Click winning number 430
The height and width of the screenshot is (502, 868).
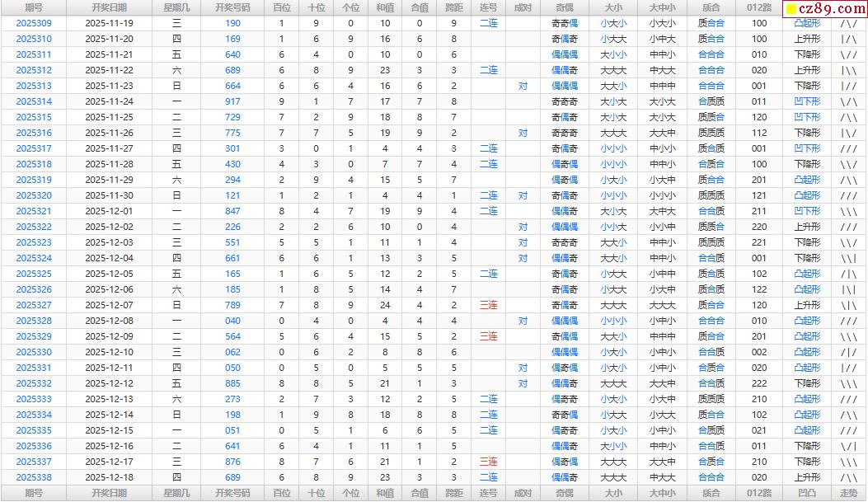233,164
